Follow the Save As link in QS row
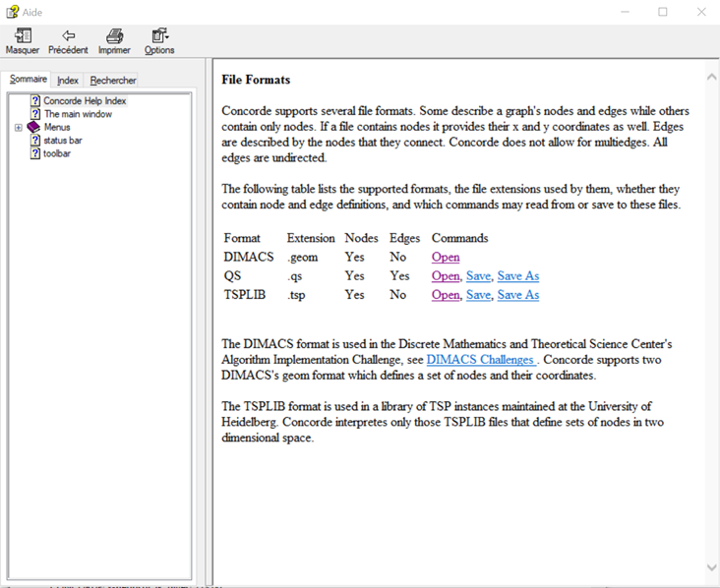 (x=518, y=276)
